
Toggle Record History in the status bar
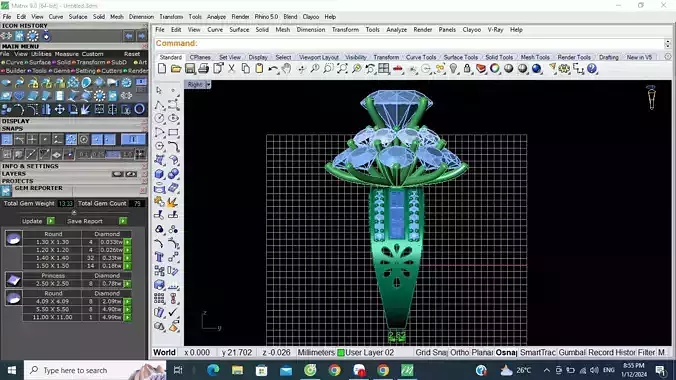tap(612, 352)
